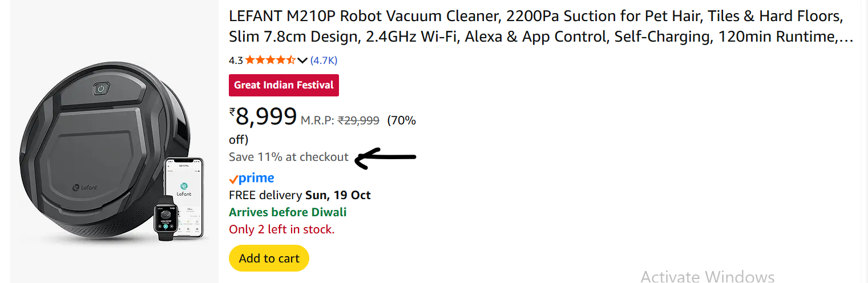Click the orange star rating icons
868x283 pixels.
271,60
